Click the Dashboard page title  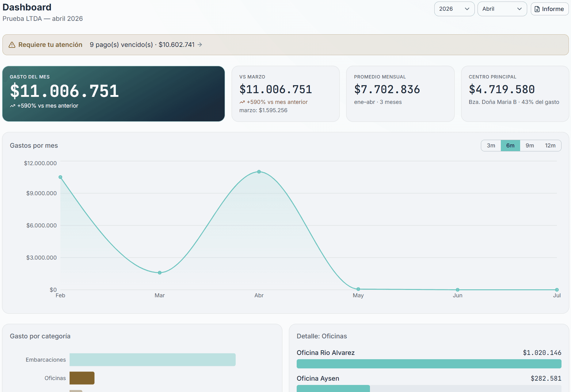point(27,7)
